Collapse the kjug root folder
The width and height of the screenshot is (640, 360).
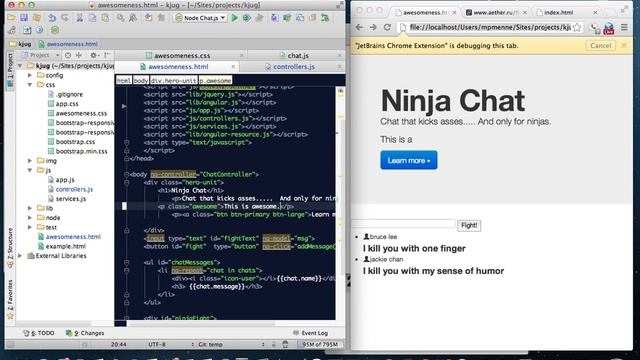(x=20, y=66)
